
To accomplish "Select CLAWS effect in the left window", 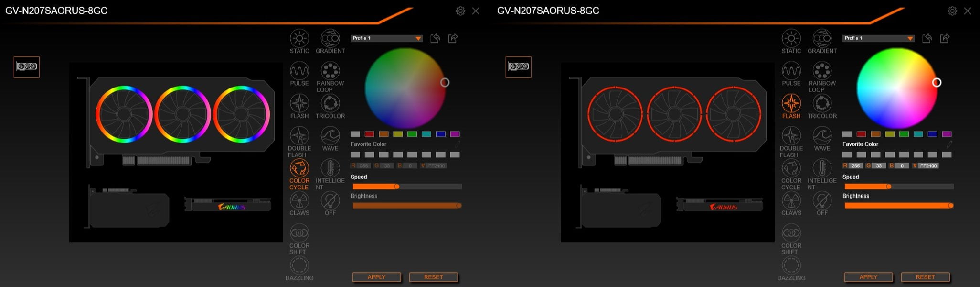I will 299,200.
